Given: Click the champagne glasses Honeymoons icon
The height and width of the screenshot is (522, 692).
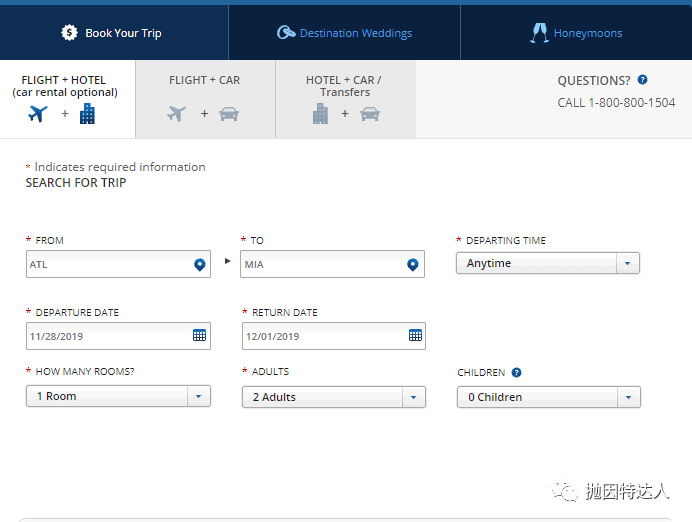Looking at the screenshot, I should point(538,33).
